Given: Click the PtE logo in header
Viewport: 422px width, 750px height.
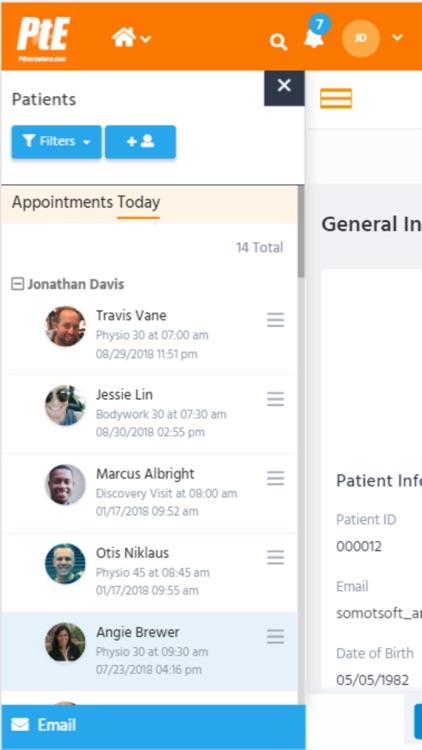Looking at the screenshot, I should 44,39.
